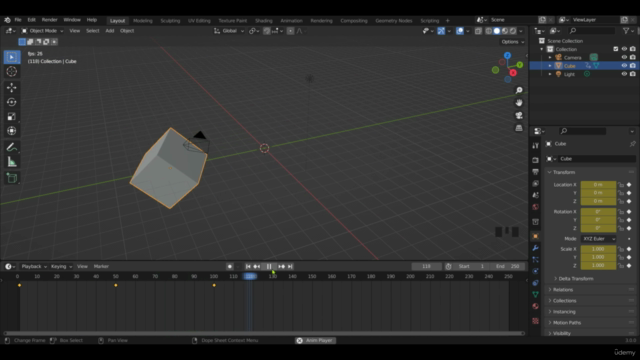Open the viewport Add menu
The image size is (640, 360).
(x=110, y=31)
